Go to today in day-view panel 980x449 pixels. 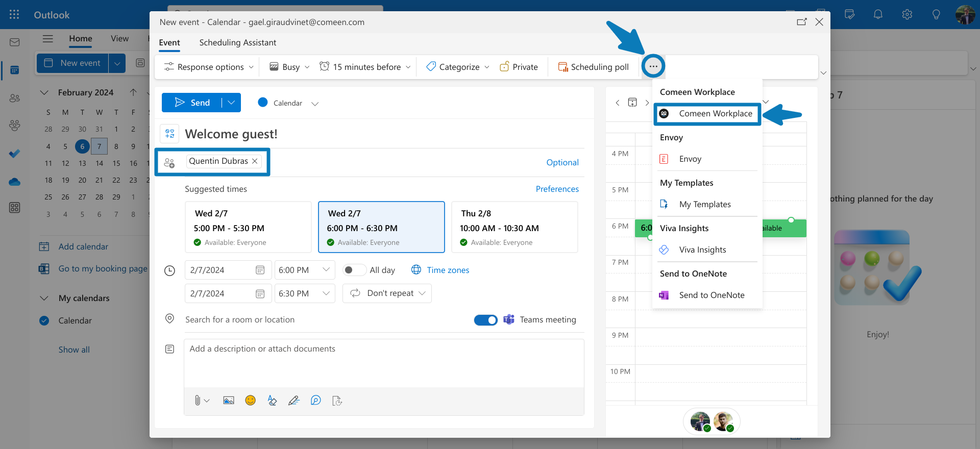click(x=632, y=103)
